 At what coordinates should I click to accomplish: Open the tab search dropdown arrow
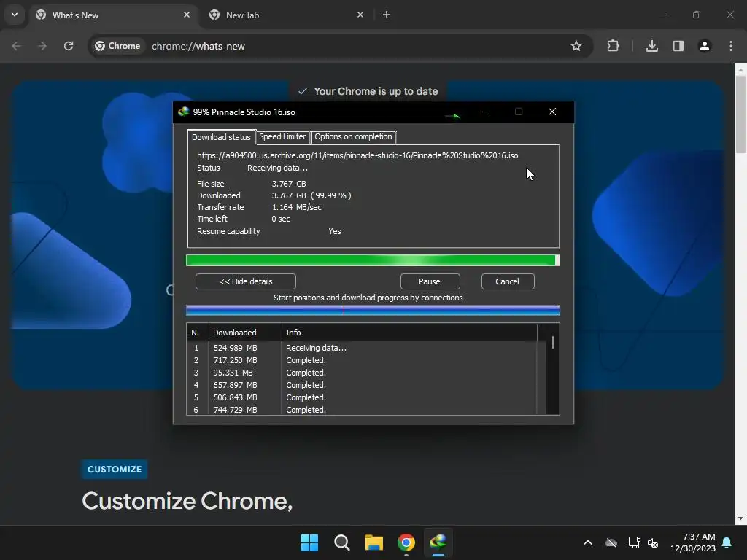(x=15, y=15)
